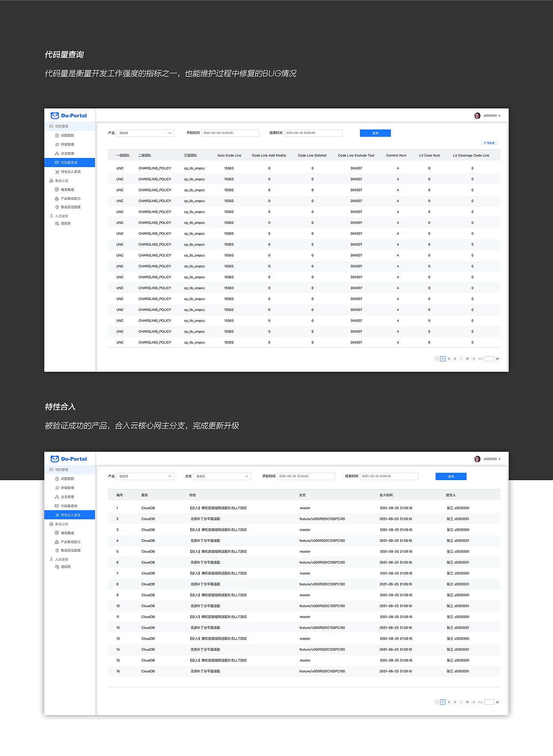Screen dimensions: 553x756
Task: Click the user avatar in the bottom panel header
Action: pyautogui.click(x=477, y=459)
